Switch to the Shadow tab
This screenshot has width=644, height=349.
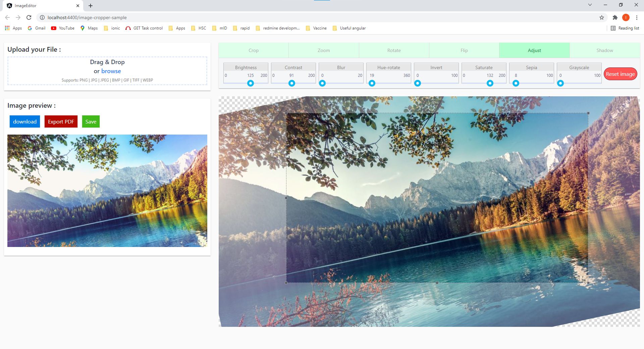(604, 50)
